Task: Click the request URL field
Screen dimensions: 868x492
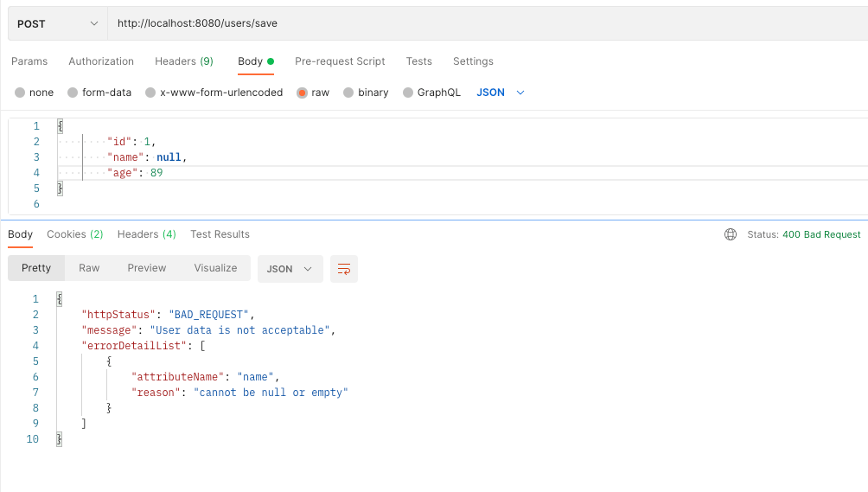Action: pos(487,24)
